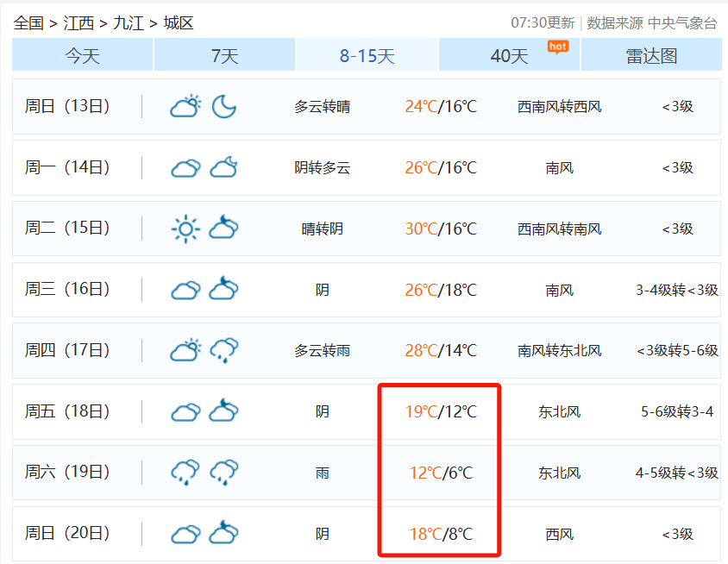Click the 晴转阴 weather description
The image size is (728, 564).
coord(323,229)
